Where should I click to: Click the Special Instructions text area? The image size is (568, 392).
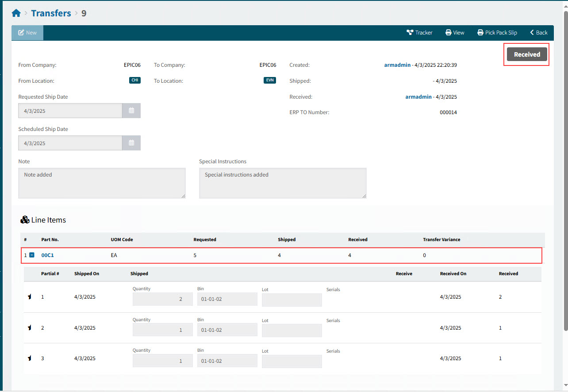tap(282, 183)
